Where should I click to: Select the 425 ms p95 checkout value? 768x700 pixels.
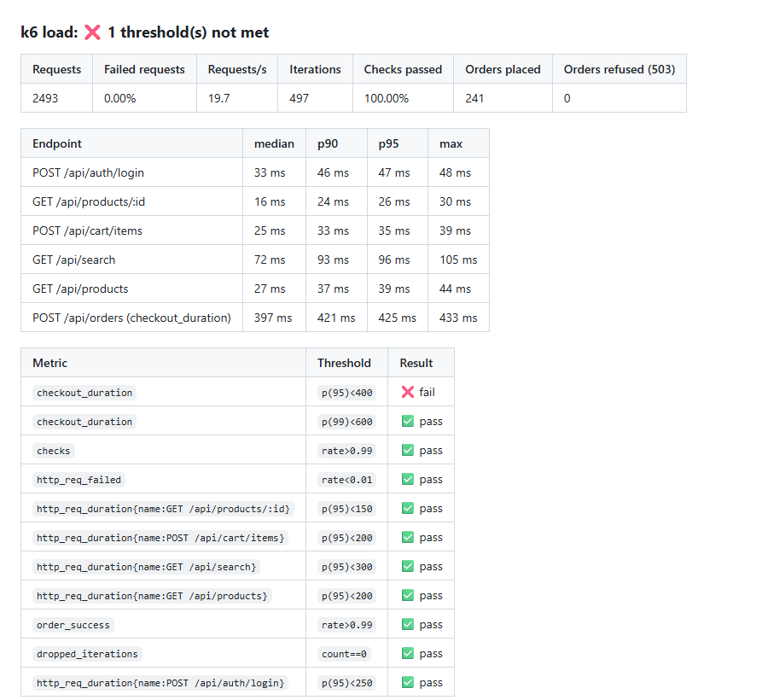point(397,318)
